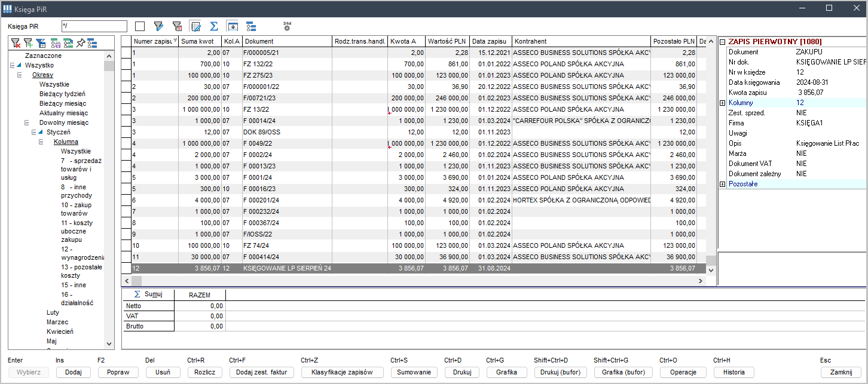
Task: Select the row with document FZ 132/22
Action: (414, 64)
